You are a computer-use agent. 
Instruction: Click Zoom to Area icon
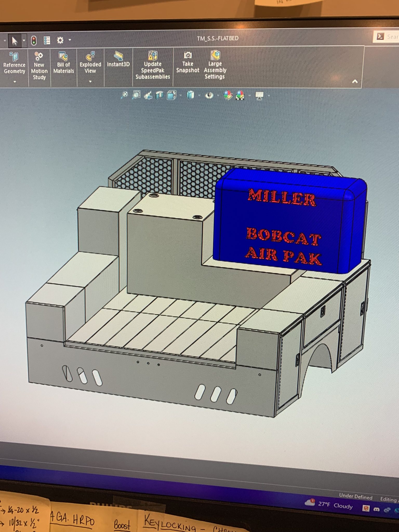point(136,95)
